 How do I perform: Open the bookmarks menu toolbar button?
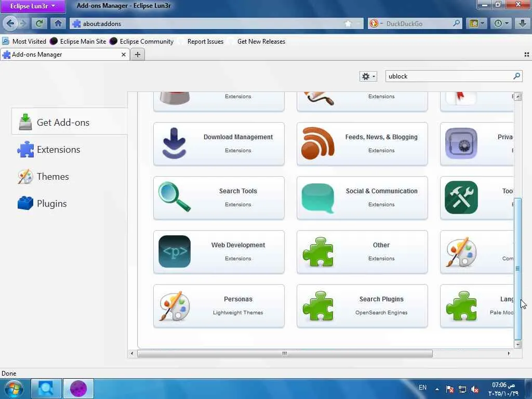[476, 23]
